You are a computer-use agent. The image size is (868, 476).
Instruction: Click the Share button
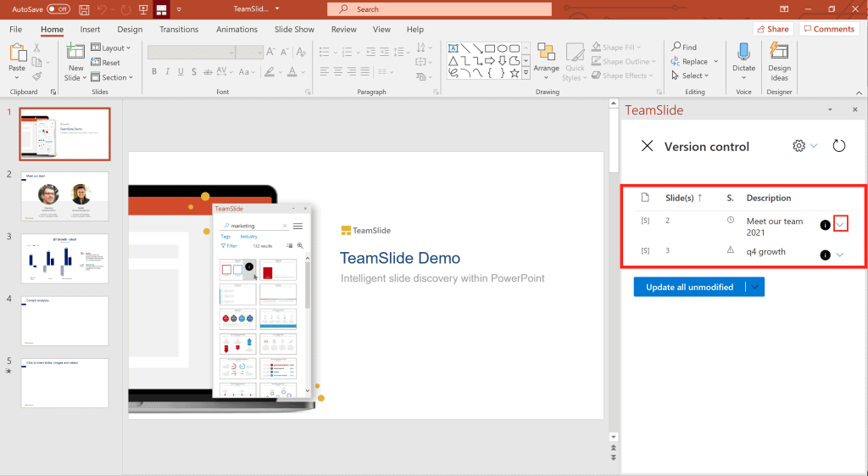773,29
